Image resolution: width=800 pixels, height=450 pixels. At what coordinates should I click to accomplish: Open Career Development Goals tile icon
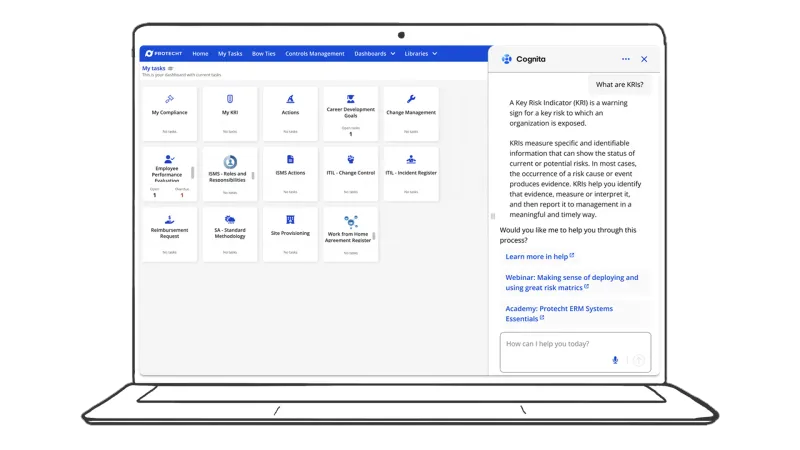(x=351, y=99)
